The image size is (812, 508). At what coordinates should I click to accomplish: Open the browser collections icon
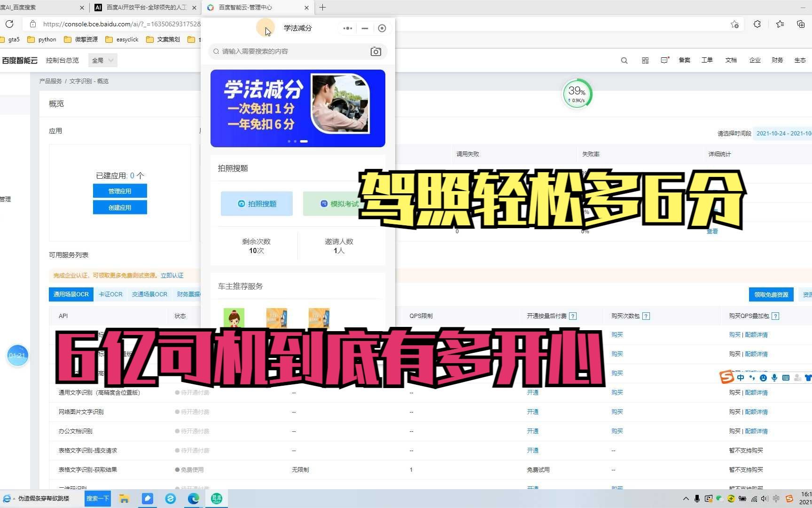click(x=801, y=24)
